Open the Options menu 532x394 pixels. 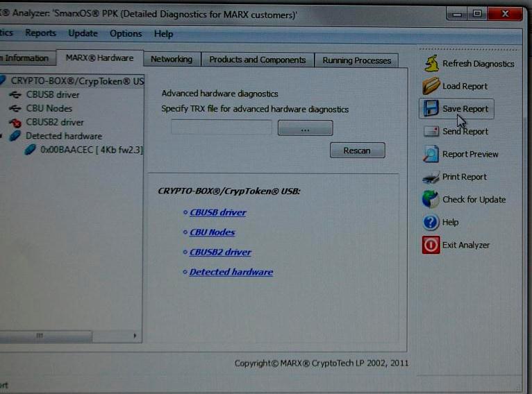126,33
